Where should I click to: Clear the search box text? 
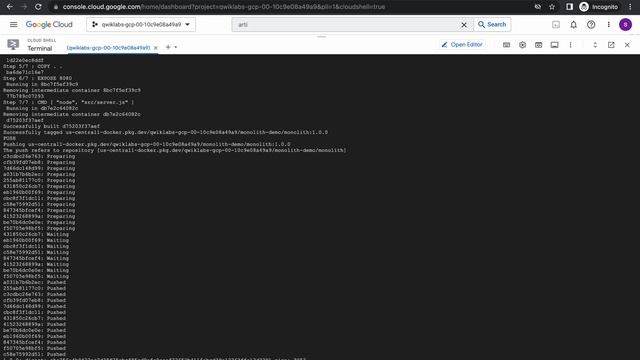pyautogui.click(x=464, y=25)
